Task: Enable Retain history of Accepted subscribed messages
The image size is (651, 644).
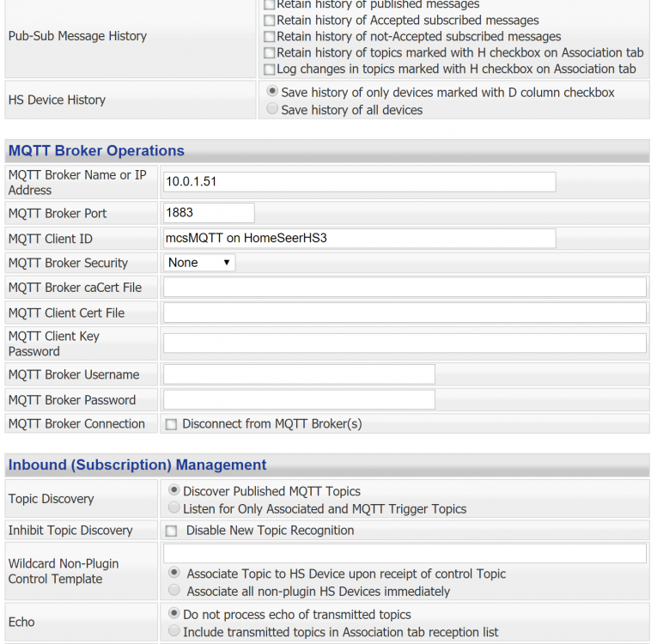Action: point(270,21)
